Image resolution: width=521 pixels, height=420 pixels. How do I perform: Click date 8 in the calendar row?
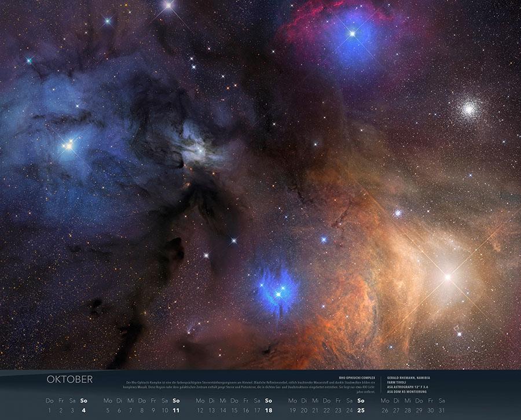point(142,410)
